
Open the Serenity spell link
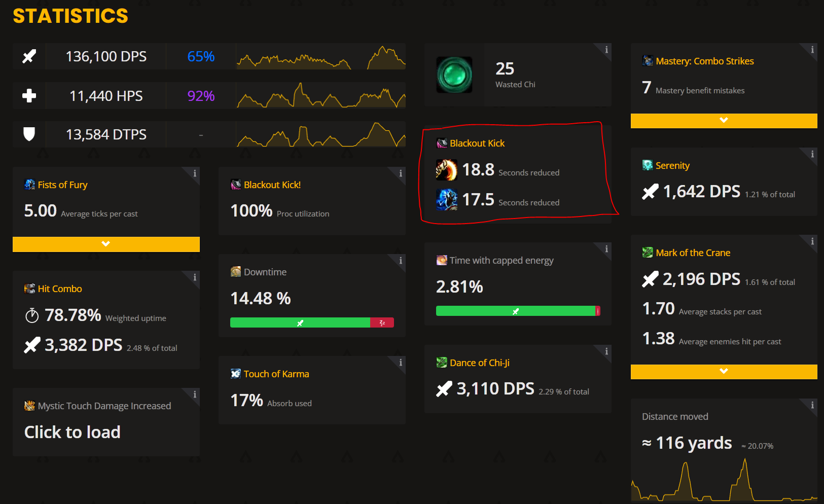tap(672, 166)
